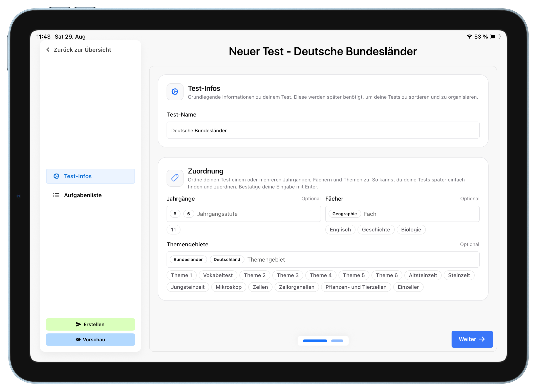Click the Test-Name field label
Image resolution: width=537 pixels, height=392 pixels.
[x=181, y=115]
